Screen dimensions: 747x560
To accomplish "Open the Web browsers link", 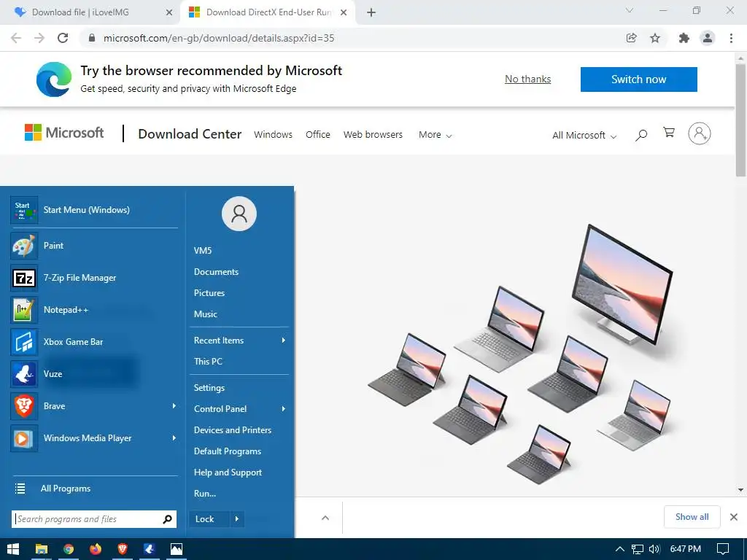I will pyautogui.click(x=373, y=135).
